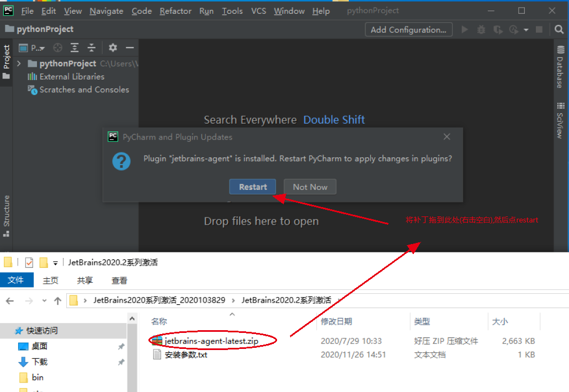Click JetBrains2020.2系列激活 breadcrumb in address bar
569x392 pixels.
(x=286, y=300)
